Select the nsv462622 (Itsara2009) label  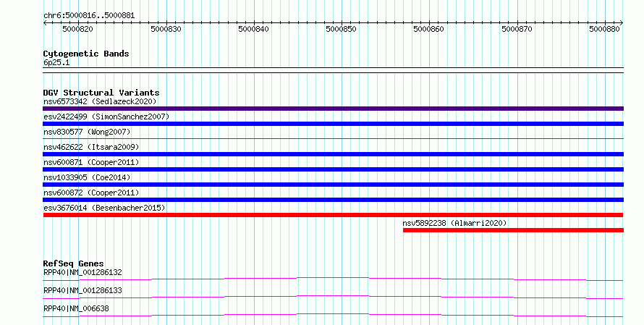tap(91, 147)
